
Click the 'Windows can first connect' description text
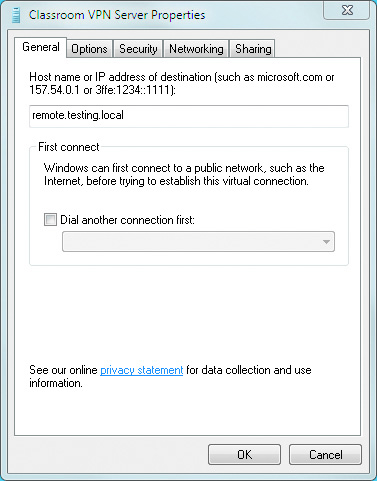pyautogui.click(x=184, y=174)
